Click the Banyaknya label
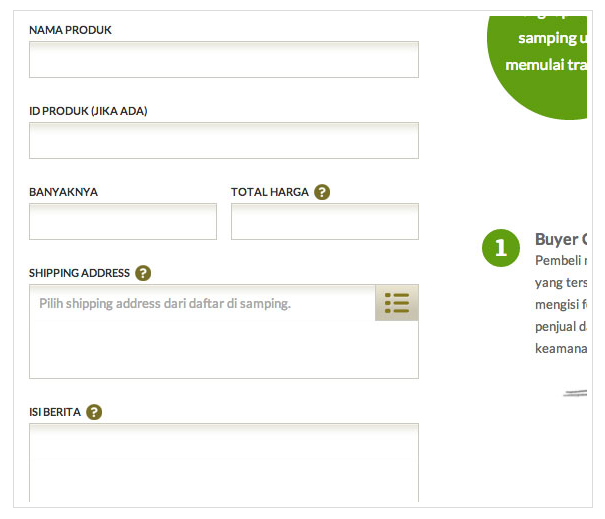The width and height of the screenshot is (605, 519). pyautogui.click(x=64, y=192)
